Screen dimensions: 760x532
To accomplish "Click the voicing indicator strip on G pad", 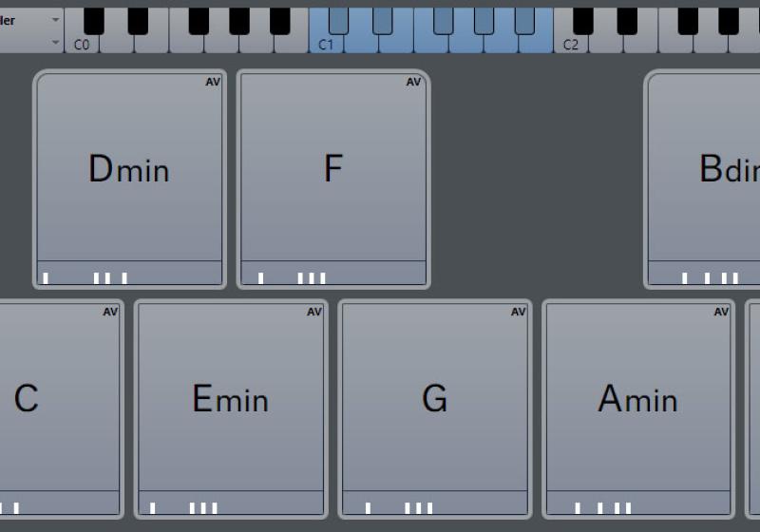I will click(435, 503).
